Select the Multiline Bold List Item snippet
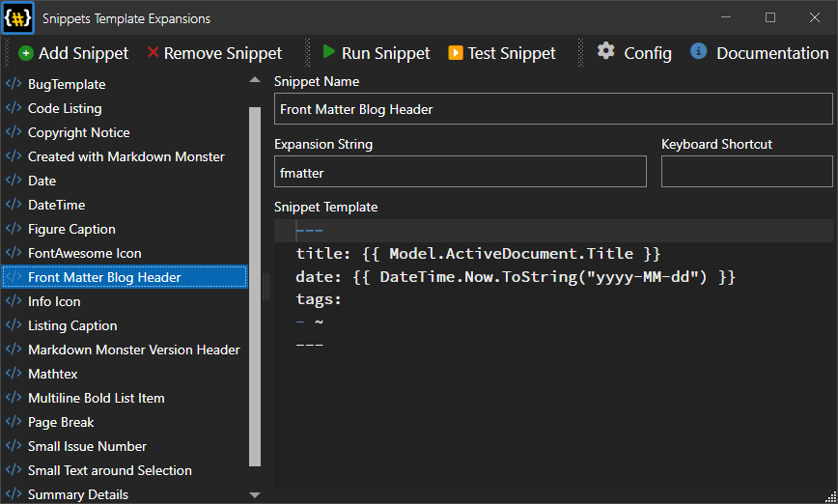The image size is (838, 504). coord(97,398)
